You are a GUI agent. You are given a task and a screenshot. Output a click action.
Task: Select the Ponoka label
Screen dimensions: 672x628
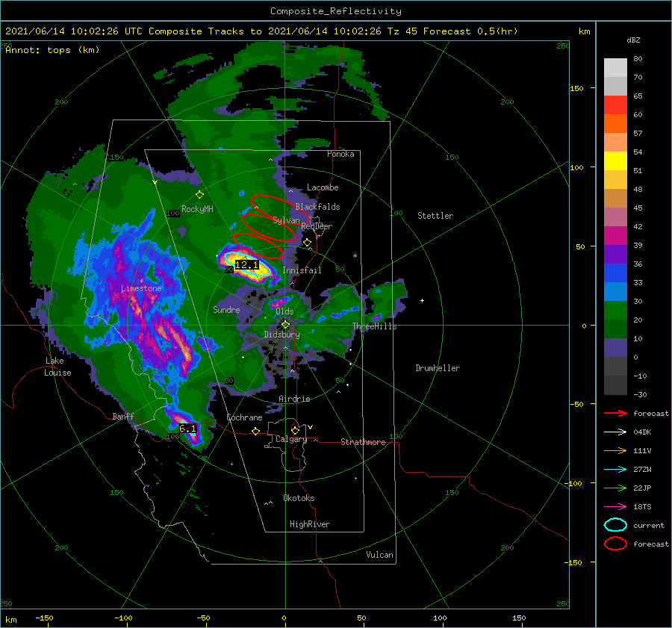[x=340, y=154]
